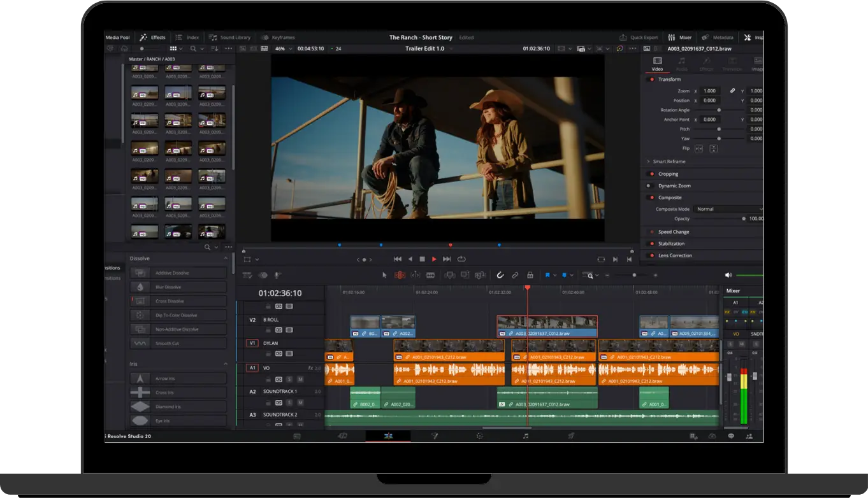Open the Composite Mode Normal dropdown
868x498 pixels.
728,209
